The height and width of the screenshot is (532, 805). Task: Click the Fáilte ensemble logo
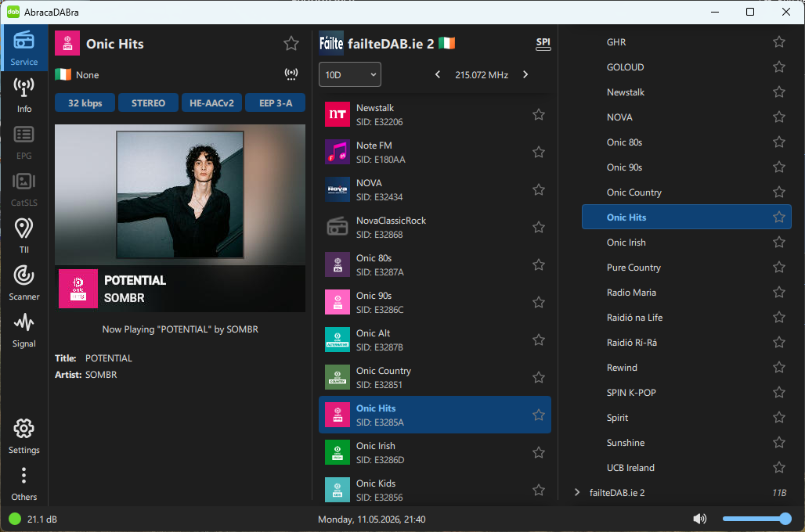pyautogui.click(x=331, y=43)
